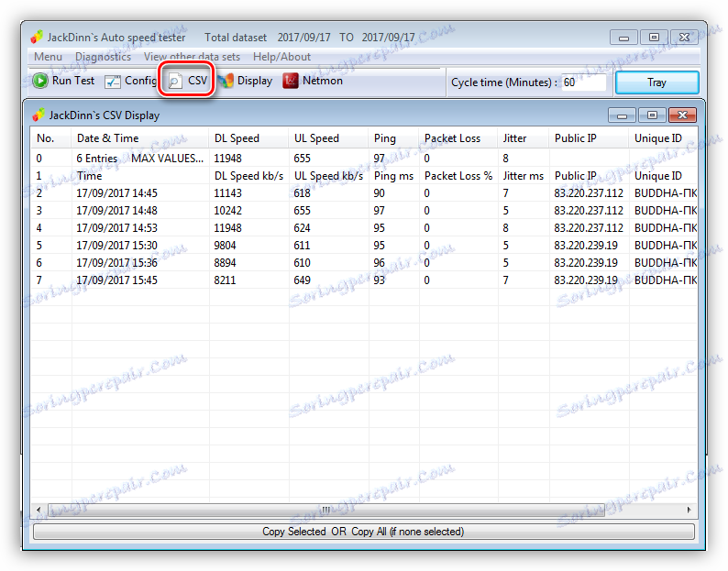Click the Packet Loss column header

[x=458, y=138]
